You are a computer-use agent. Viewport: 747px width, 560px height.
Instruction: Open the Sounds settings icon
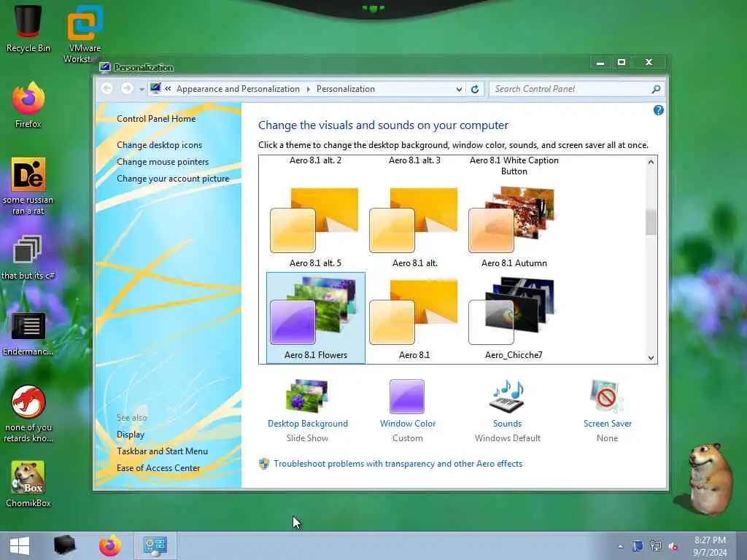point(507,396)
